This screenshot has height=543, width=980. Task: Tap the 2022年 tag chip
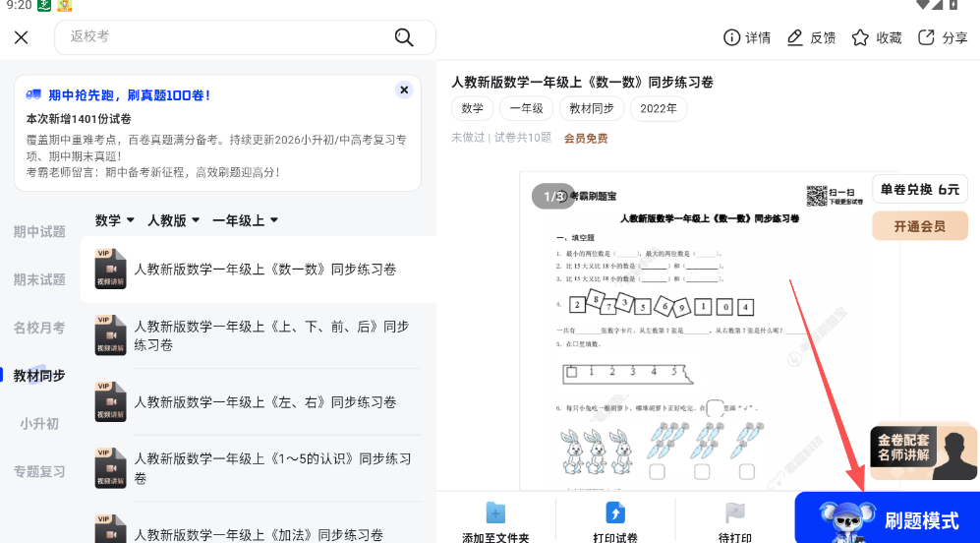point(659,108)
